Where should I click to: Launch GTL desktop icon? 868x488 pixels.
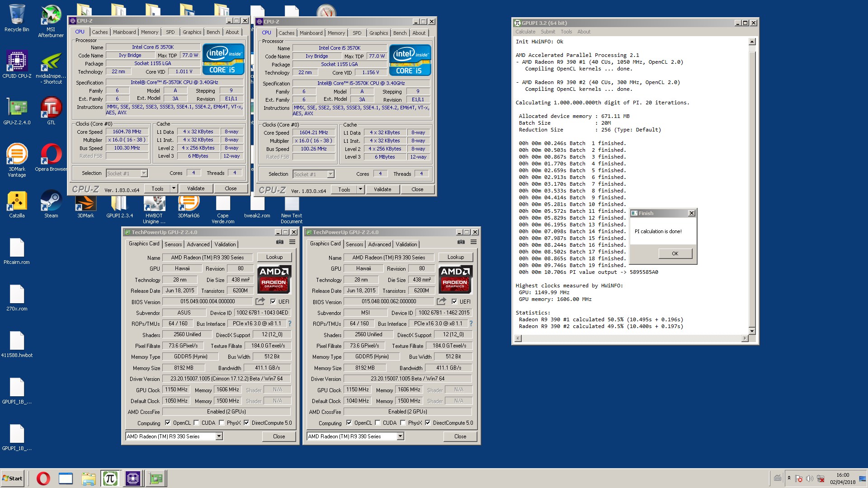51,111
